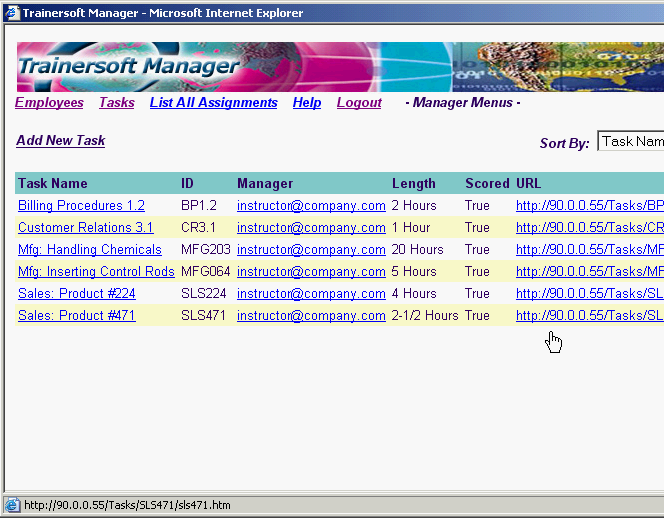Click the 5 Hours length cell
The height and width of the screenshot is (518, 664).
414,271
